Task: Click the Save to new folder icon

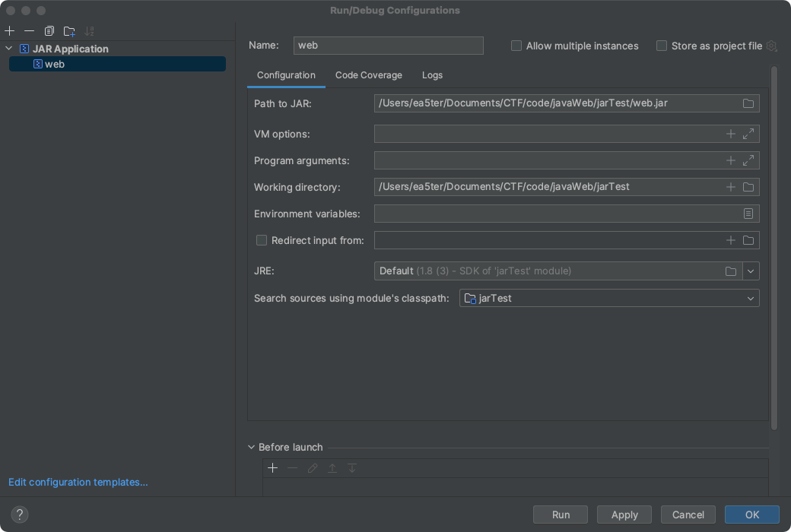Action: tap(69, 31)
